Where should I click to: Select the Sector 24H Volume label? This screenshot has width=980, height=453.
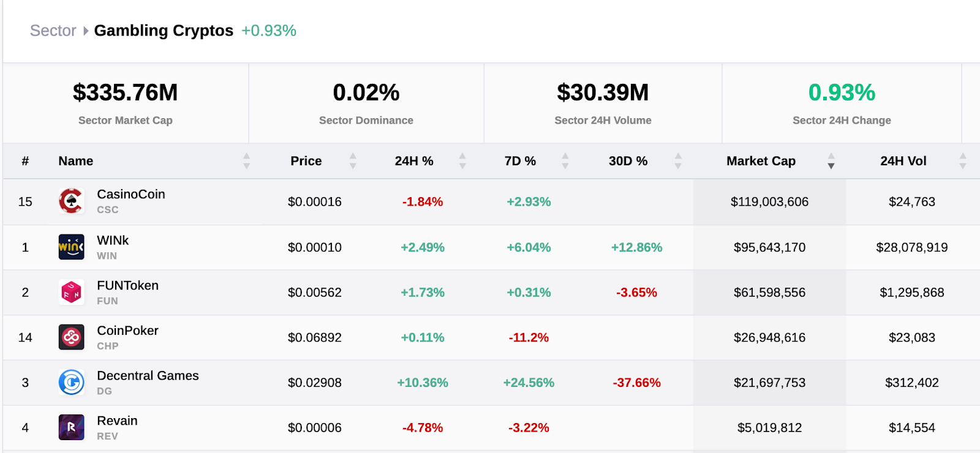603,121
